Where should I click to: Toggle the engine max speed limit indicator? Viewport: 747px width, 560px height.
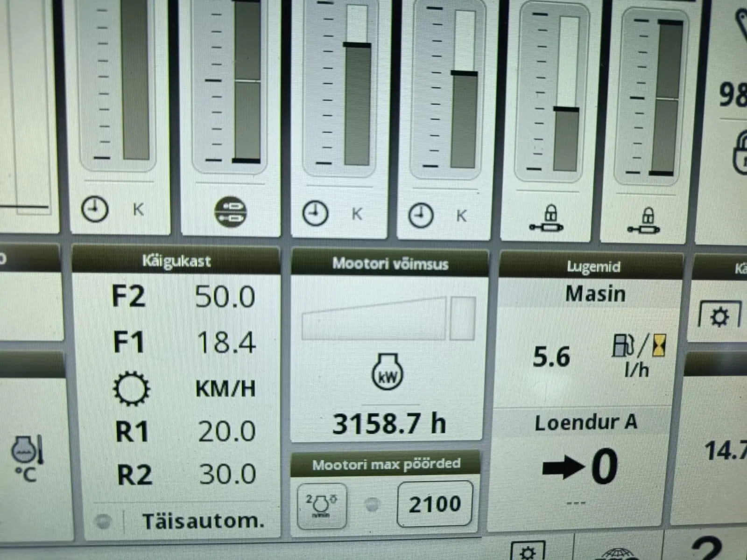[x=372, y=504]
